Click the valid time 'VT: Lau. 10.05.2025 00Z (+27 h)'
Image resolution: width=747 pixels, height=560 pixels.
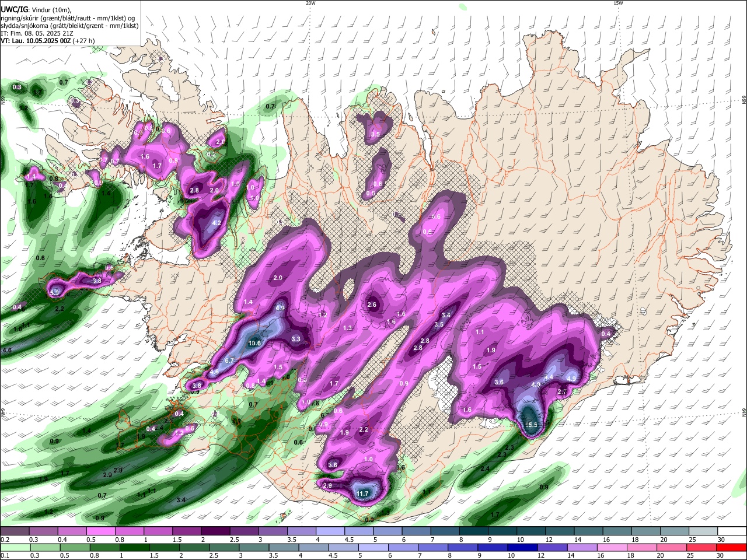coord(47,41)
